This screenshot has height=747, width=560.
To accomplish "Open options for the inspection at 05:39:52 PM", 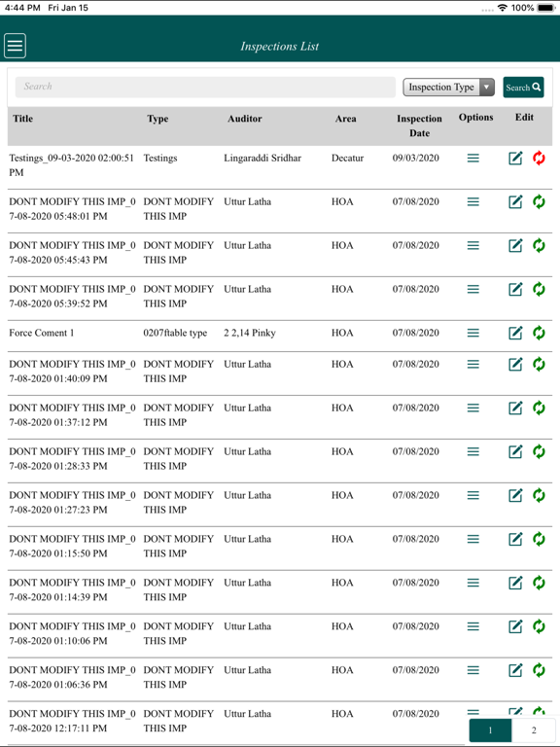I will pyautogui.click(x=472, y=289).
